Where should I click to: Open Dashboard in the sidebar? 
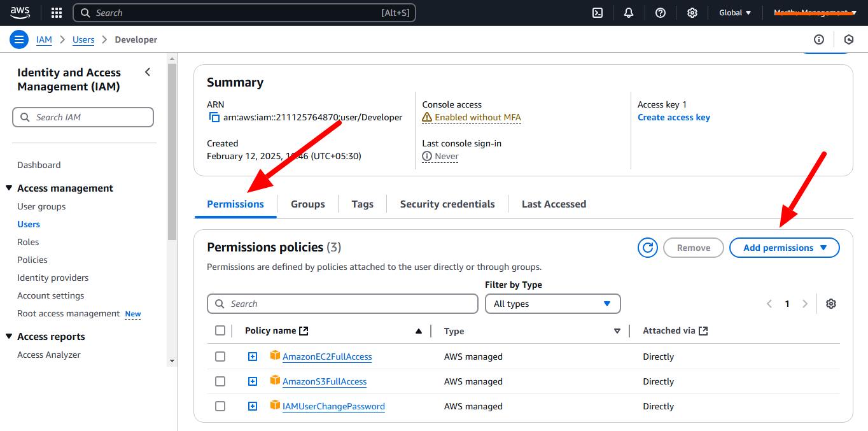coord(39,165)
